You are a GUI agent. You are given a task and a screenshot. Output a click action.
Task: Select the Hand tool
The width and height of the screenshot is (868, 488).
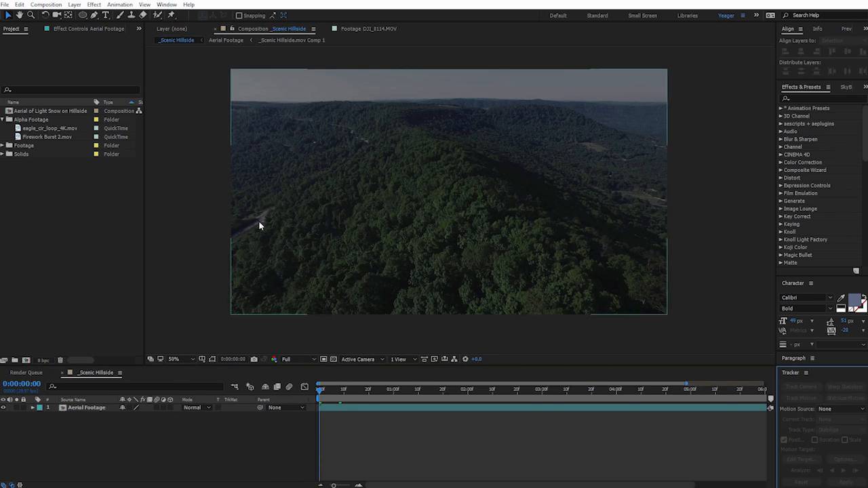19,15
